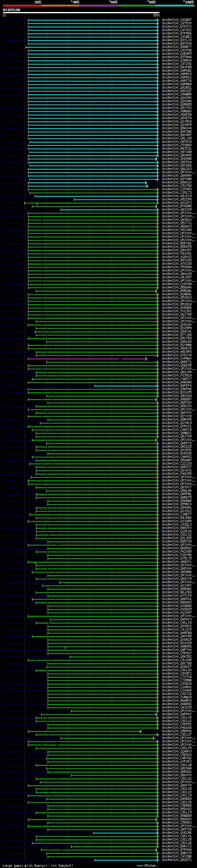The height and width of the screenshot is (868, 197).
Task: Select hit UniRef100_C6SW87
Action: click(176, 20)
